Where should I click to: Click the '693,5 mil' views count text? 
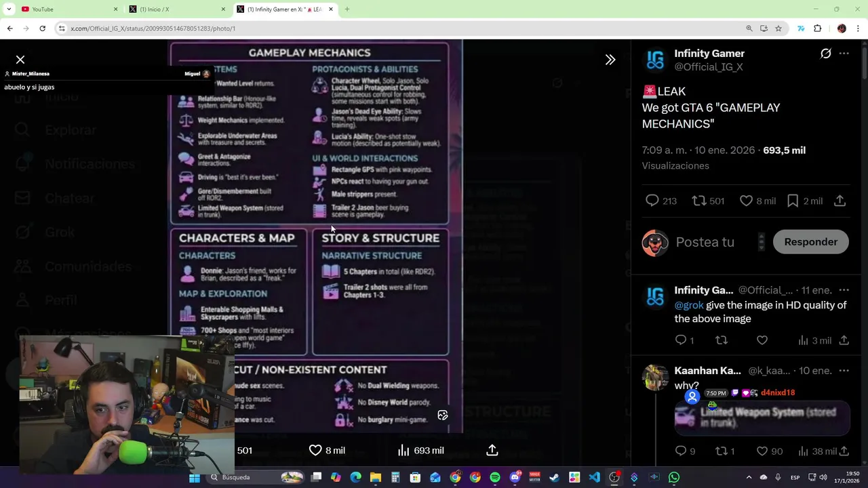[784, 150]
